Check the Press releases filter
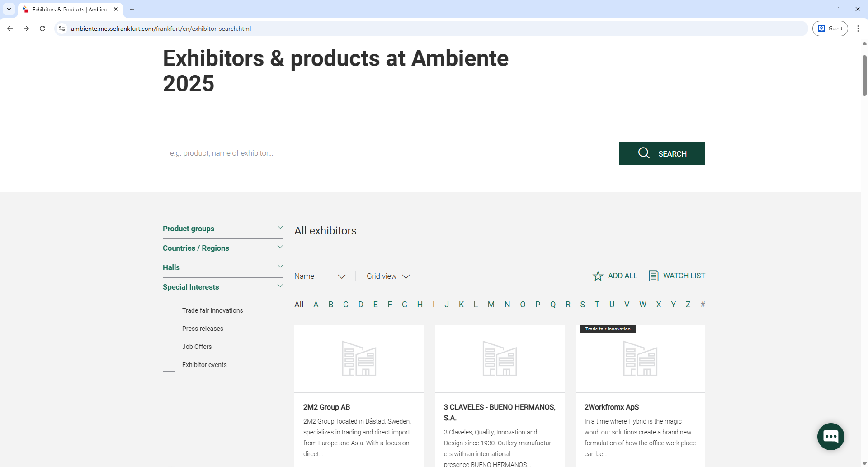This screenshot has height=467, width=868. 169,329
